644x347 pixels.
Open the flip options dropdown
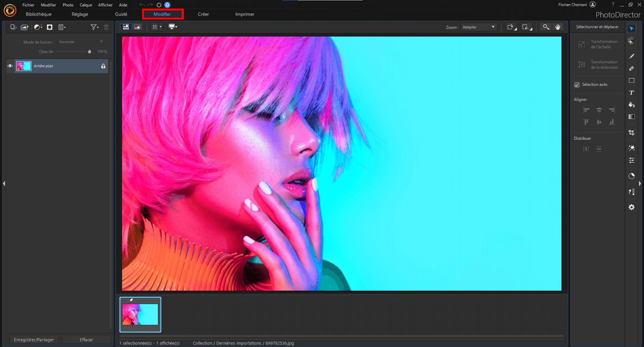[527, 27]
